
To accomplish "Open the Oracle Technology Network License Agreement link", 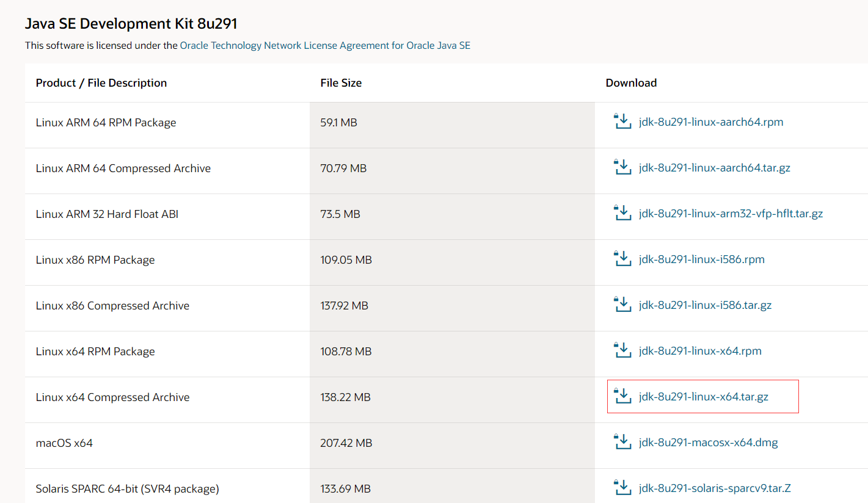I will 325,45.
